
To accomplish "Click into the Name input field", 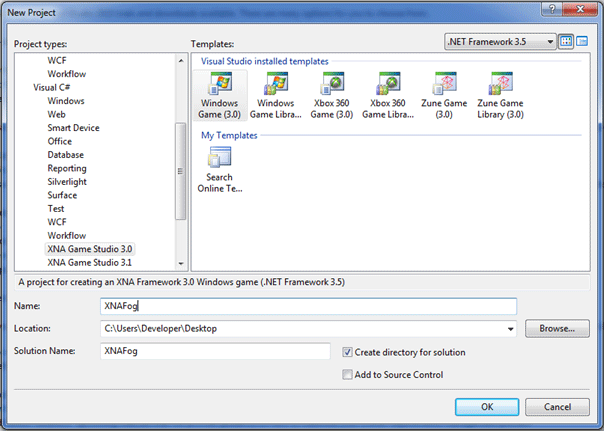I will click(x=308, y=306).
